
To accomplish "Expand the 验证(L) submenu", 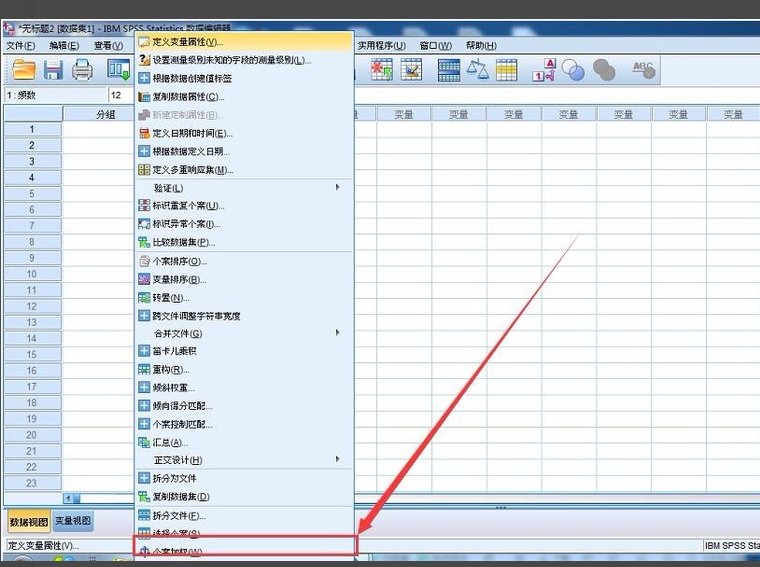I will [244, 188].
